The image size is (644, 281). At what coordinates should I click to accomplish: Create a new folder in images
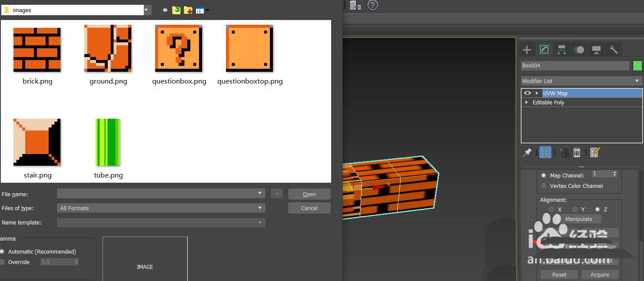pyautogui.click(x=188, y=10)
